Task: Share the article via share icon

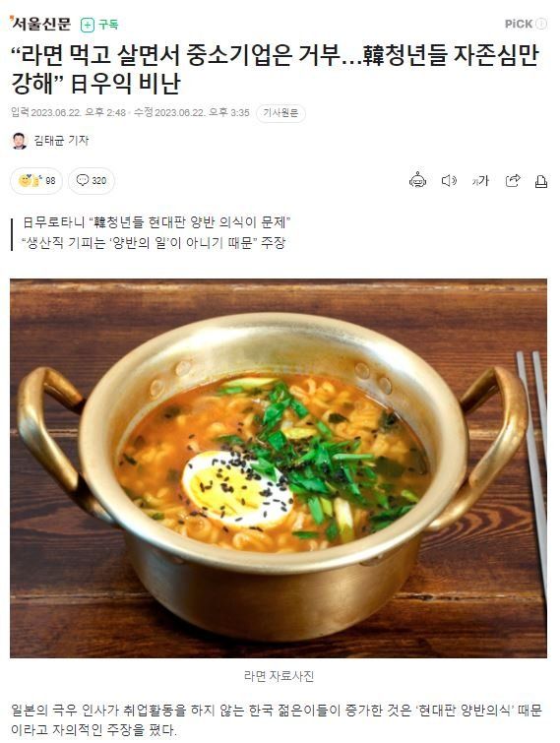Action: pyautogui.click(x=513, y=180)
